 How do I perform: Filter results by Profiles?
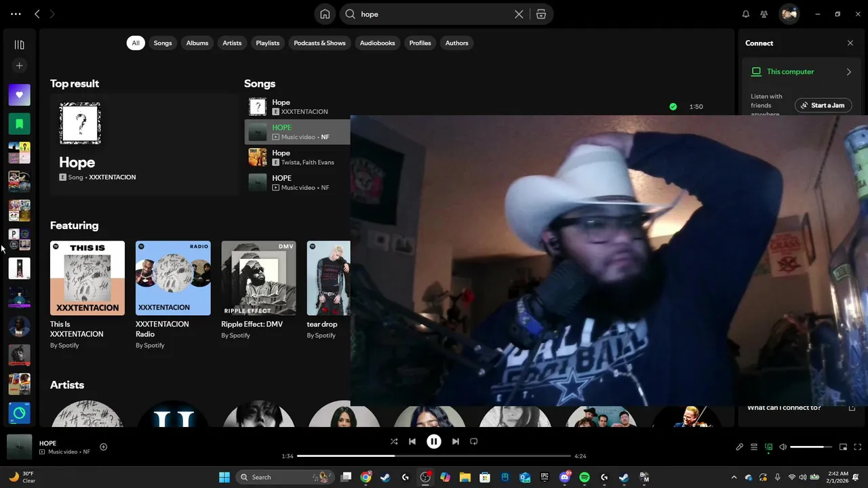tap(420, 43)
